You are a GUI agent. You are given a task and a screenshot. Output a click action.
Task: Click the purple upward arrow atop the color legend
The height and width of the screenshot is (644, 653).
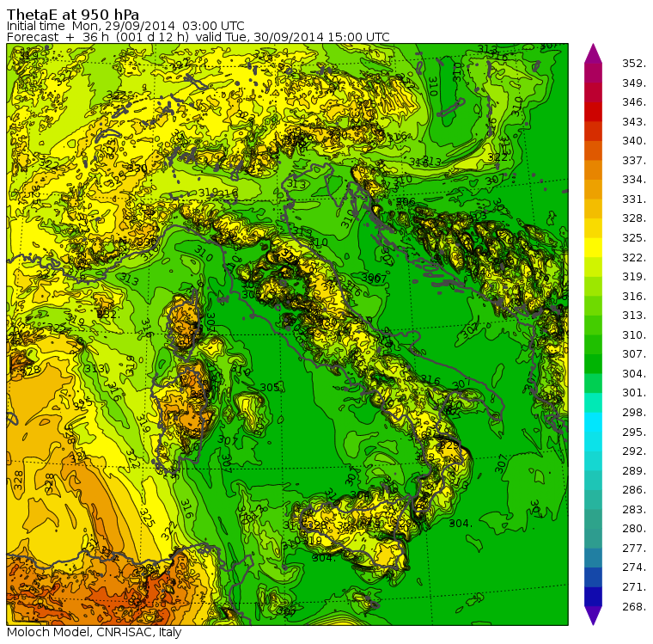593,53
